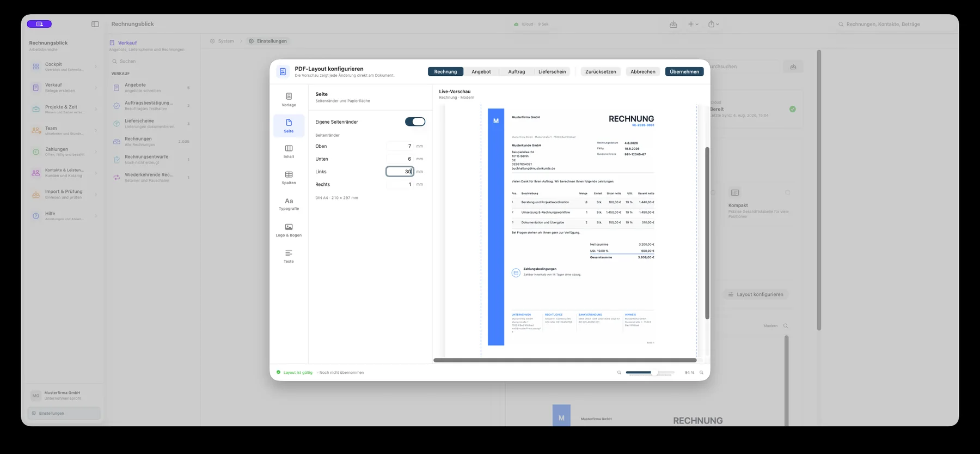Screen dimensions: 980x454
Task: Click the preview vertical scrollbar
Action: pos(707,233)
